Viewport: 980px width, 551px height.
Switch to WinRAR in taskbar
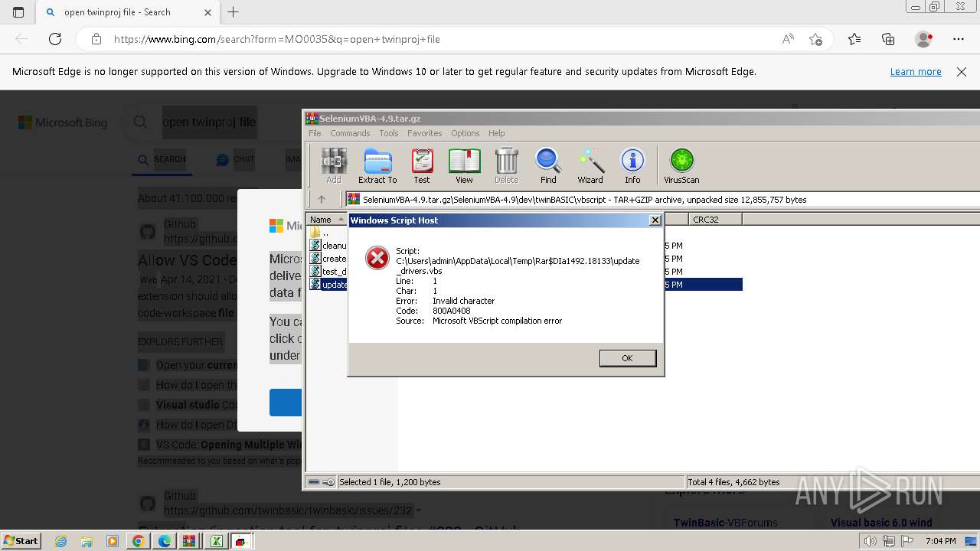click(189, 541)
